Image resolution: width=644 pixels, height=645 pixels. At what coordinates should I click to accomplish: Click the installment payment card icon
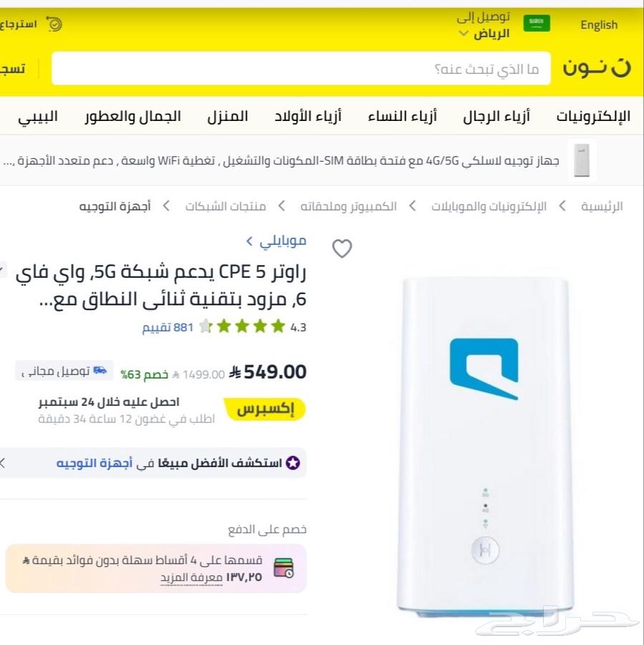coord(283,568)
